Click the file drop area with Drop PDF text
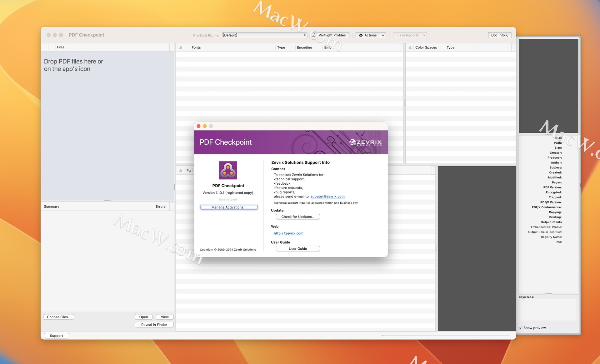600x364 pixels. (x=107, y=126)
